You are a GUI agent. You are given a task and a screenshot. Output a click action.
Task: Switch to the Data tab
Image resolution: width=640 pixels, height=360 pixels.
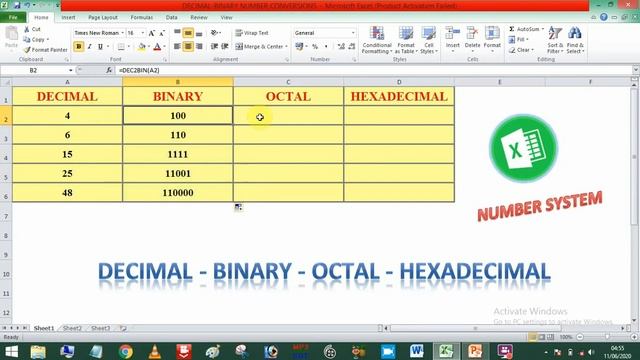[171, 18]
